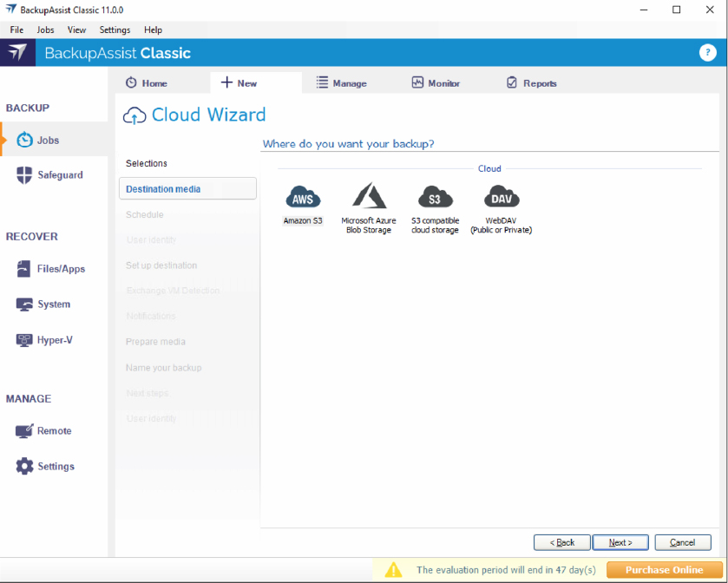Switch to the Reports tab
This screenshot has width=728, height=583.
(x=531, y=83)
